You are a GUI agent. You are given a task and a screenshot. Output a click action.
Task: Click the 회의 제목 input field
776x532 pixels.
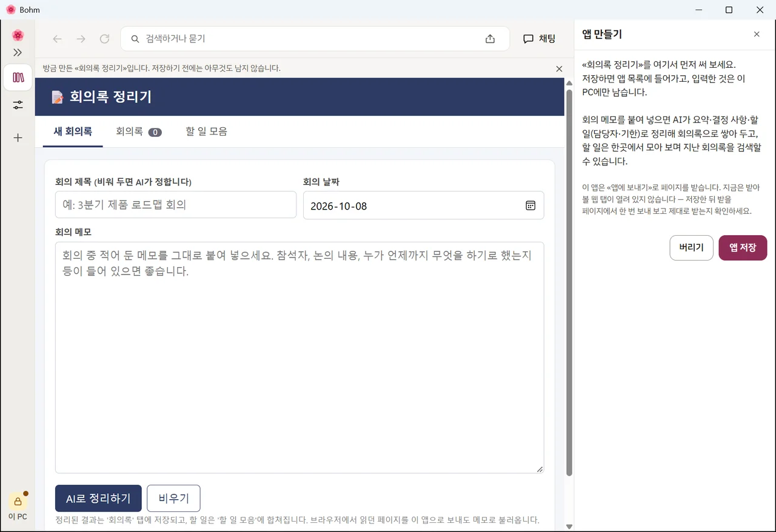pos(176,205)
